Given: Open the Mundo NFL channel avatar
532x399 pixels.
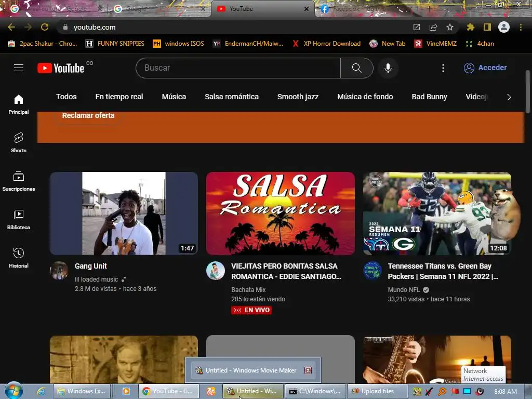Looking at the screenshot, I should 372,270.
